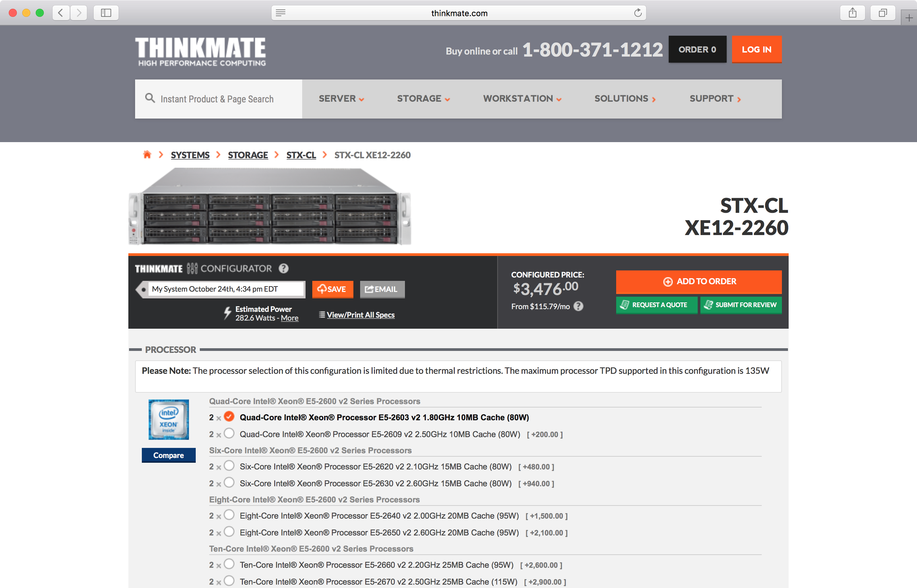Choose the Eight-Core E5-2640 v2 processor
This screenshot has width=917, height=588.
click(229, 516)
